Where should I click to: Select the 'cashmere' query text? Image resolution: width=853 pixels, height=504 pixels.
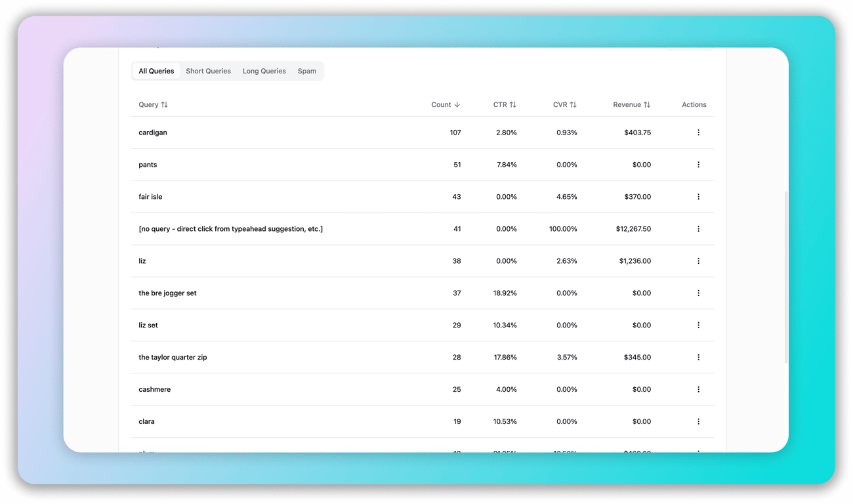point(155,390)
